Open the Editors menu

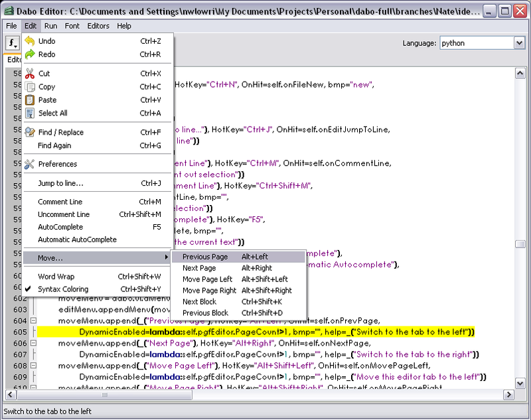tap(98, 26)
